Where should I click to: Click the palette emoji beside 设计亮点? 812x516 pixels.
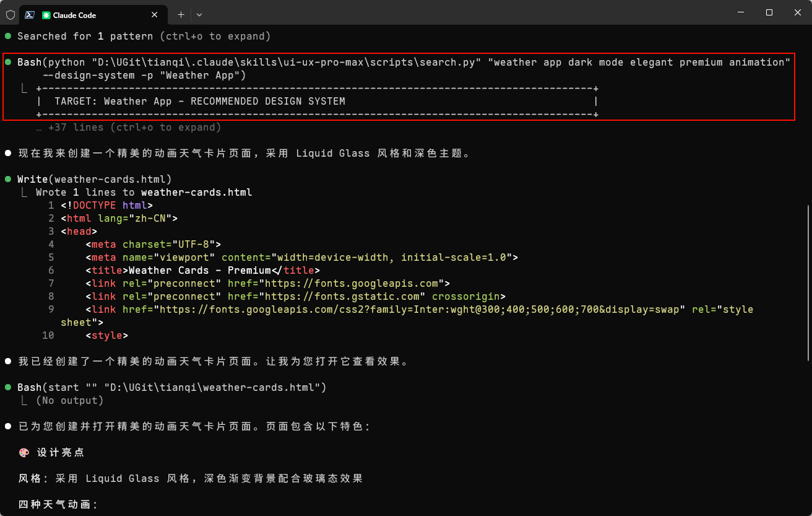(24, 453)
